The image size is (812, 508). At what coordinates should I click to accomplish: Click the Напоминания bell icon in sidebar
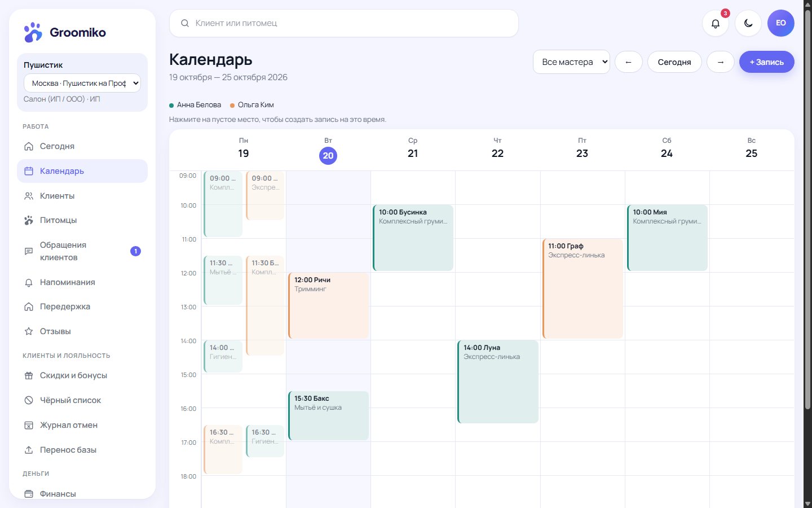coord(29,282)
